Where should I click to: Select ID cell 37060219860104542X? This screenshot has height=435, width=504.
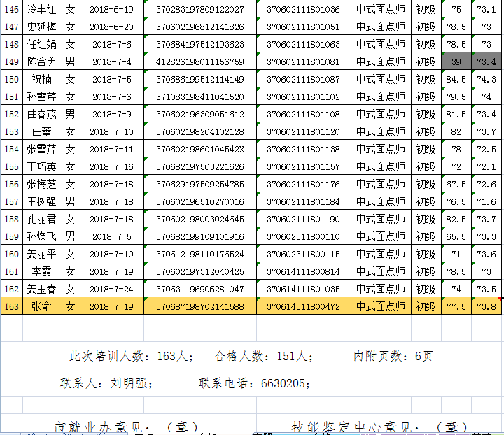199,149
